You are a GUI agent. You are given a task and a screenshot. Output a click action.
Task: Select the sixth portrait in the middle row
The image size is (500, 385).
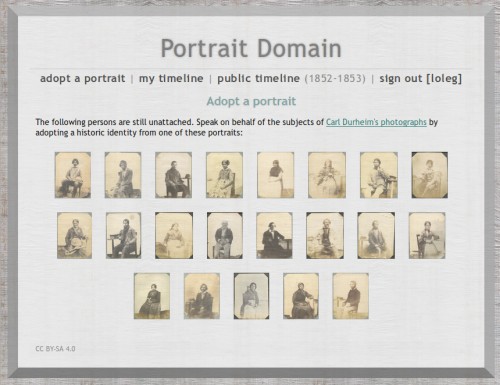pos(325,235)
